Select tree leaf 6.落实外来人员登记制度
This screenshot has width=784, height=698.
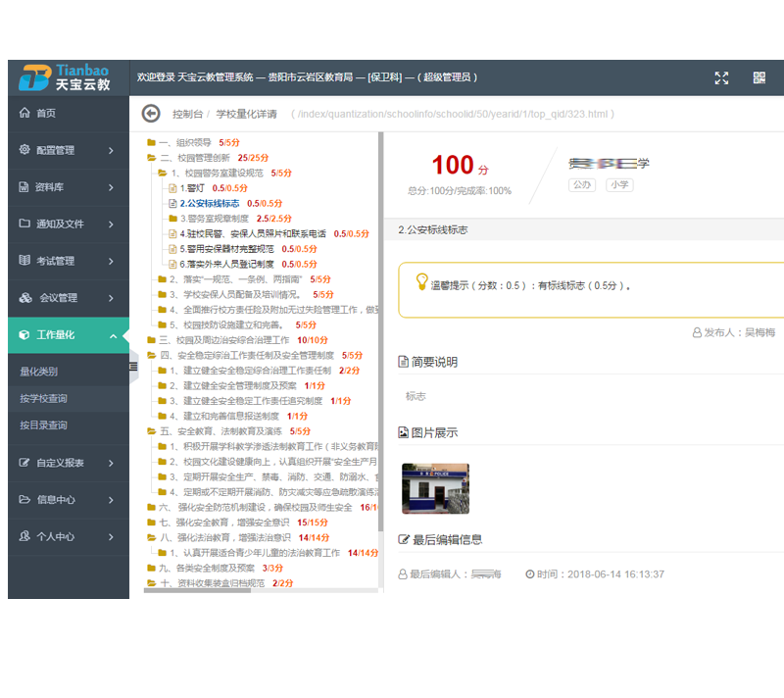227,264
